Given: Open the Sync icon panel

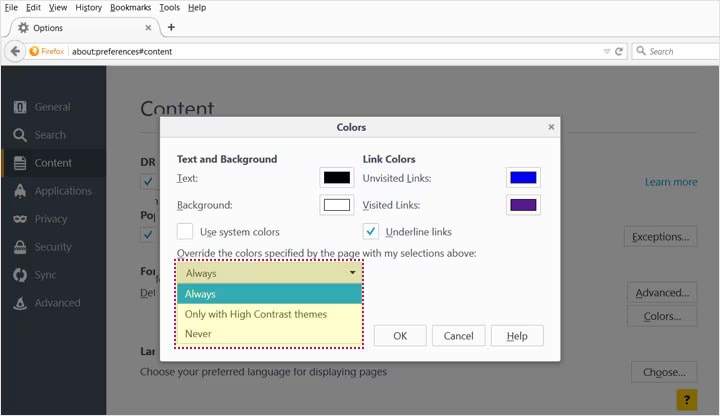Looking at the screenshot, I should [20, 275].
